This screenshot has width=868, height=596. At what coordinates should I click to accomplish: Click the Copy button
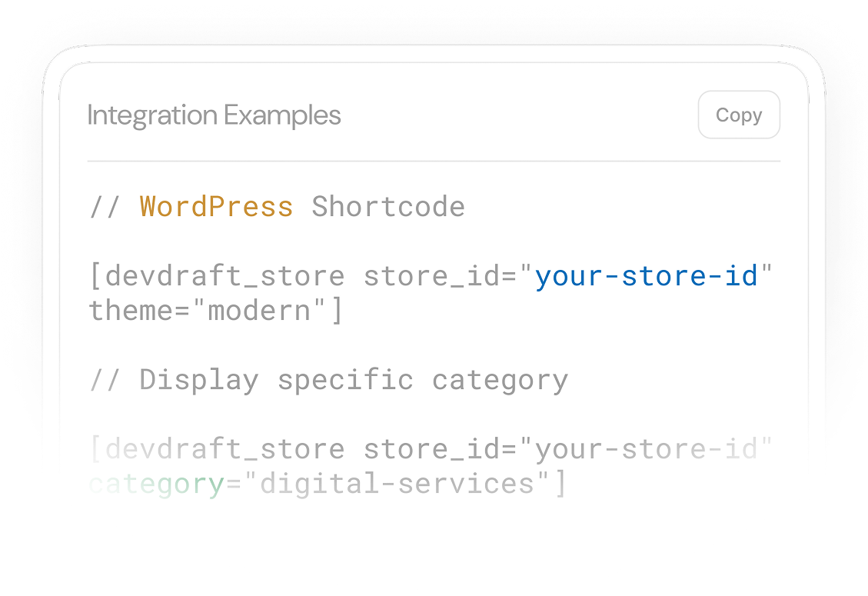738,115
